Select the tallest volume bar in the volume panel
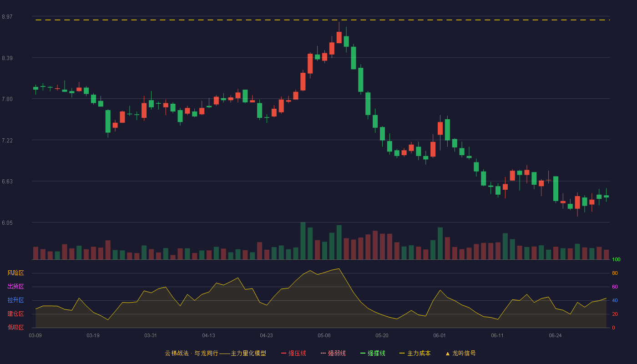This screenshot has width=637, height=364. coord(303,241)
